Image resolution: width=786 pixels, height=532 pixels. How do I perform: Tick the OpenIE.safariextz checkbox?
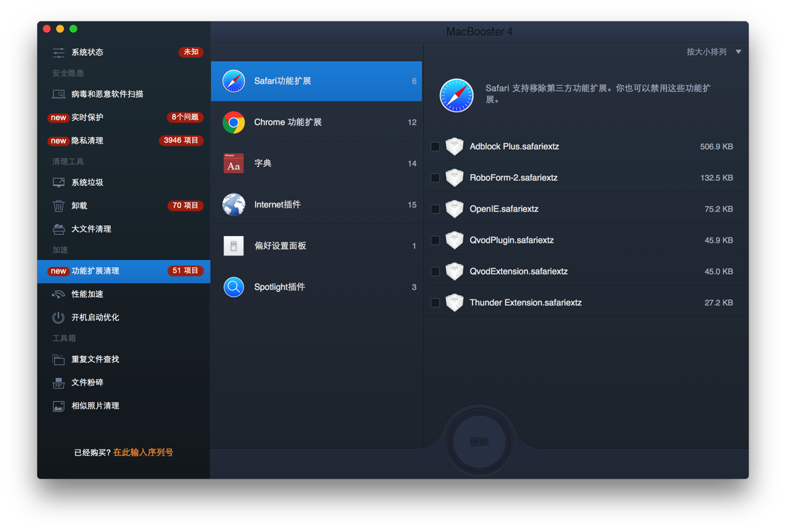(x=435, y=209)
